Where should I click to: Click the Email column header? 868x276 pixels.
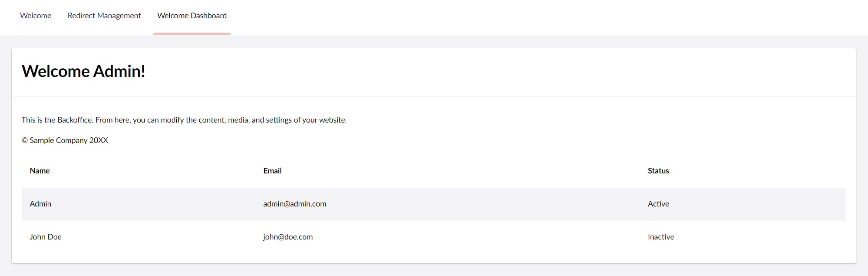point(272,171)
